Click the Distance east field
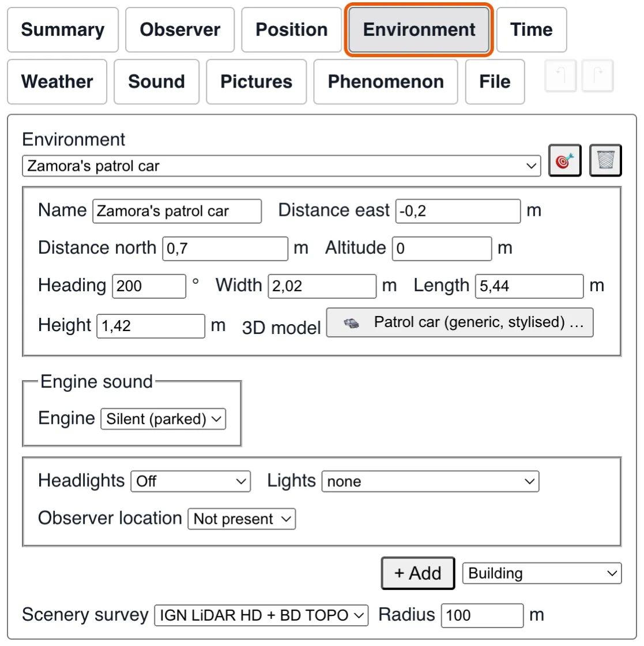This screenshot has width=644, height=646. [458, 211]
